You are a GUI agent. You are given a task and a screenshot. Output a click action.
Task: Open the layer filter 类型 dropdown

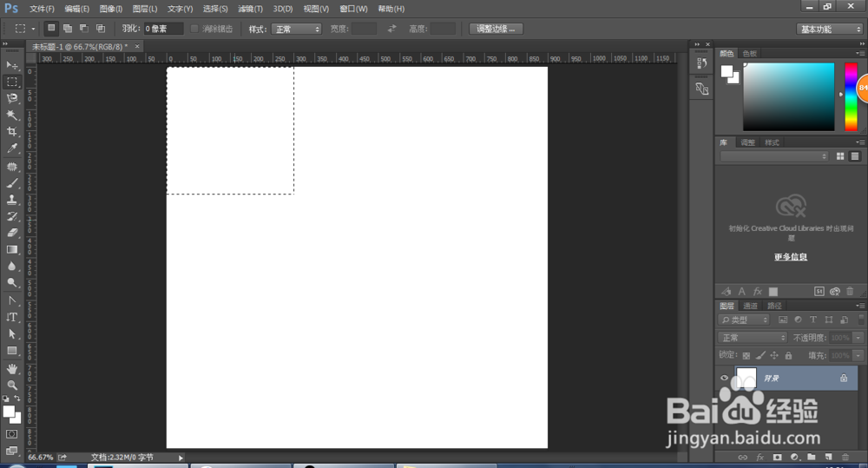coord(744,320)
